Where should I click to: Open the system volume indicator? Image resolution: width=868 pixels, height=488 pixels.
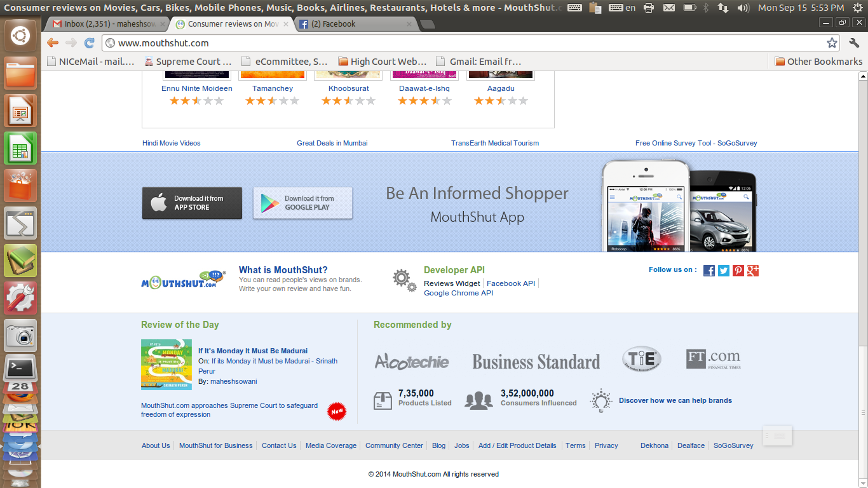743,8
